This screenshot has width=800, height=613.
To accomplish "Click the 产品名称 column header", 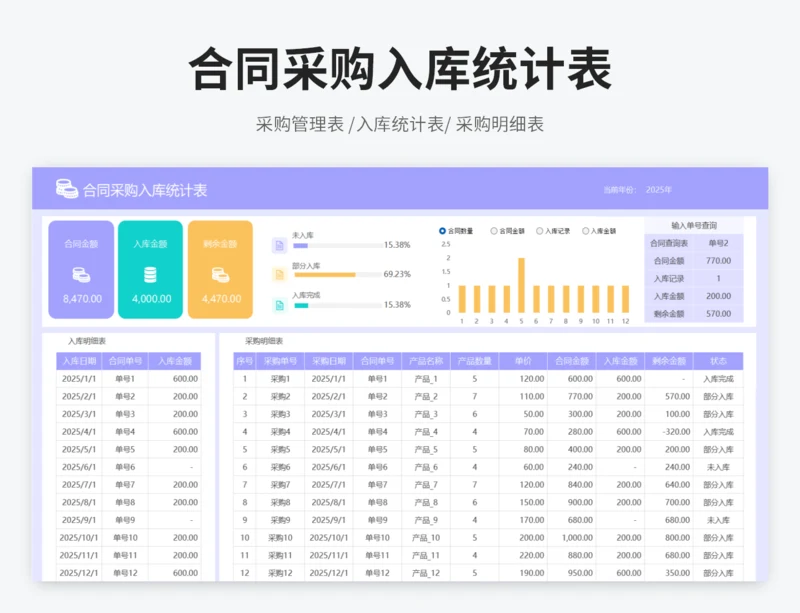I will (426, 361).
